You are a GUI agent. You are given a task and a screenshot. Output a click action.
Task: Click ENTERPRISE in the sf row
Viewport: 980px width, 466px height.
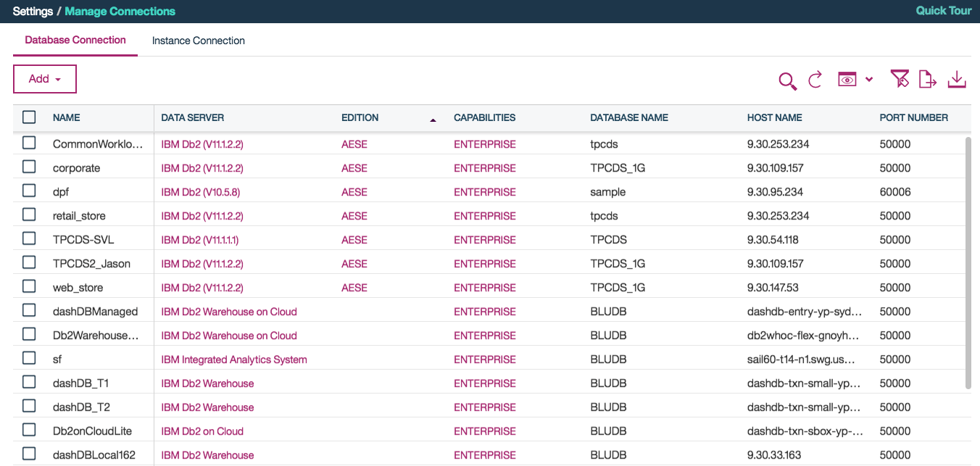tap(485, 359)
